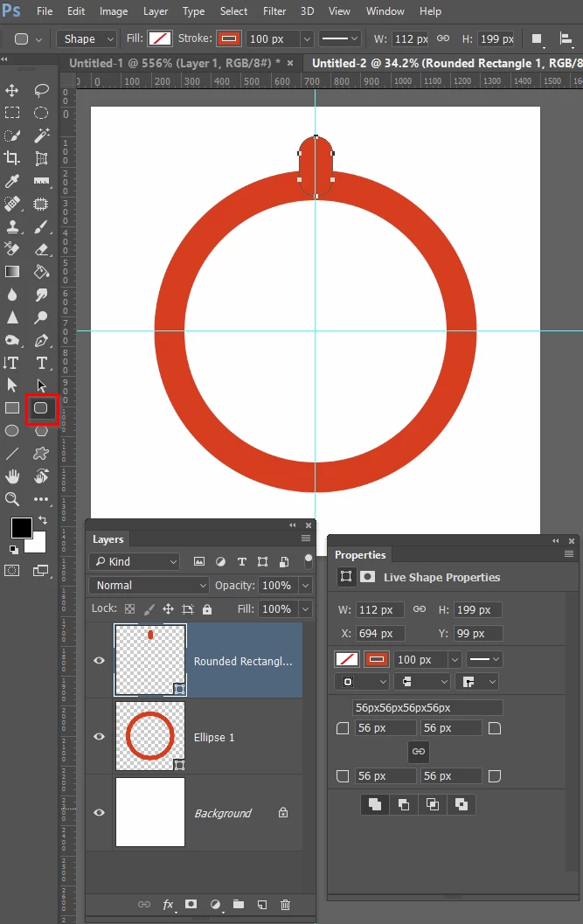583x924 pixels.
Task: Swap foreground and background colors
Action: coord(43,520)
